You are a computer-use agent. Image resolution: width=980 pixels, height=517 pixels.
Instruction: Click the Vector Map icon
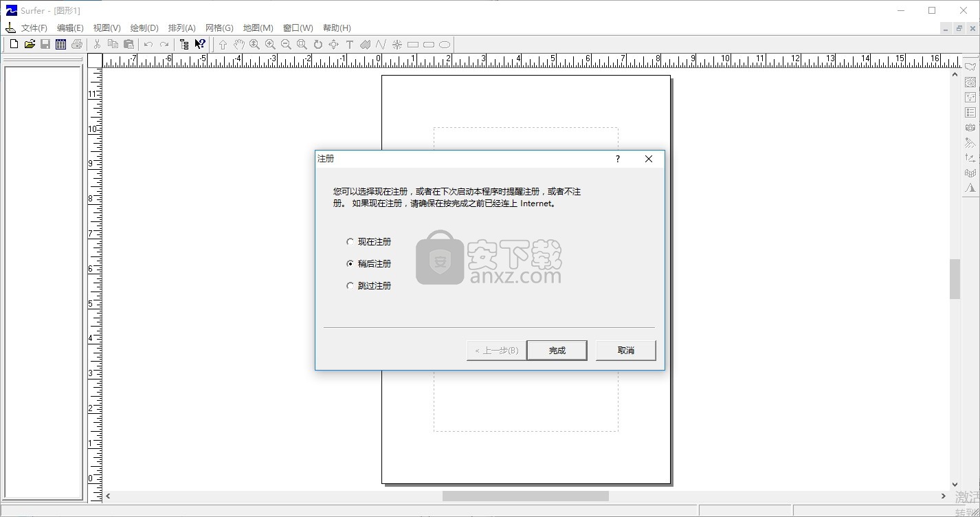click(970, 157)
